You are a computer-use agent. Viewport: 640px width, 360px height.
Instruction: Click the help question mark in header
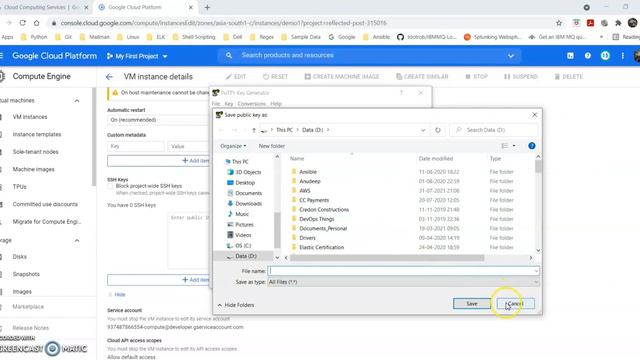(588, 56)
